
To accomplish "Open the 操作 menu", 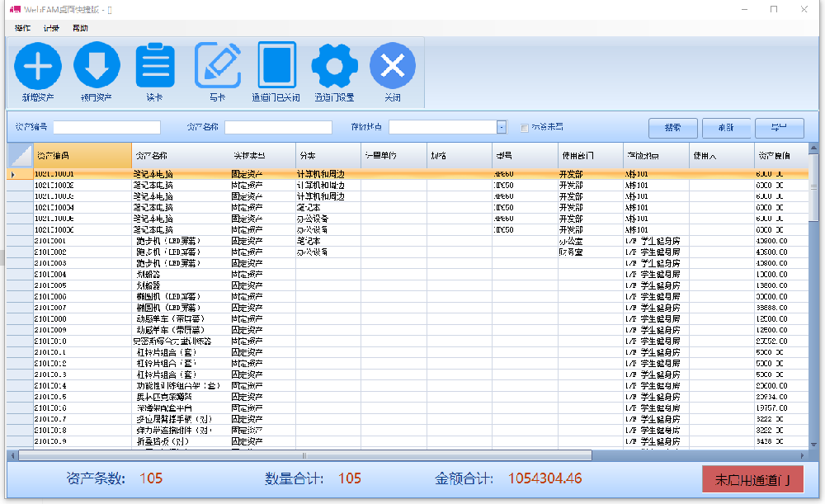I will pyautogui.click(x=22, y=28).
